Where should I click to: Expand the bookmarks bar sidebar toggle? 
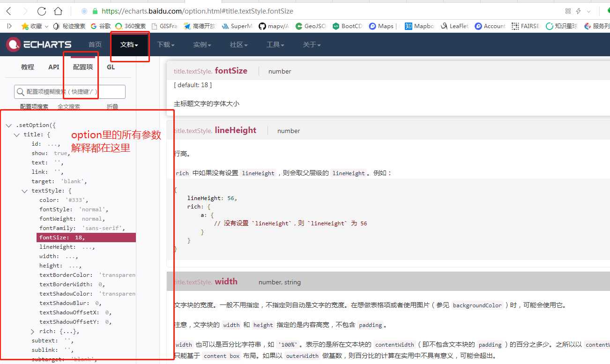(x=9, y=26)
